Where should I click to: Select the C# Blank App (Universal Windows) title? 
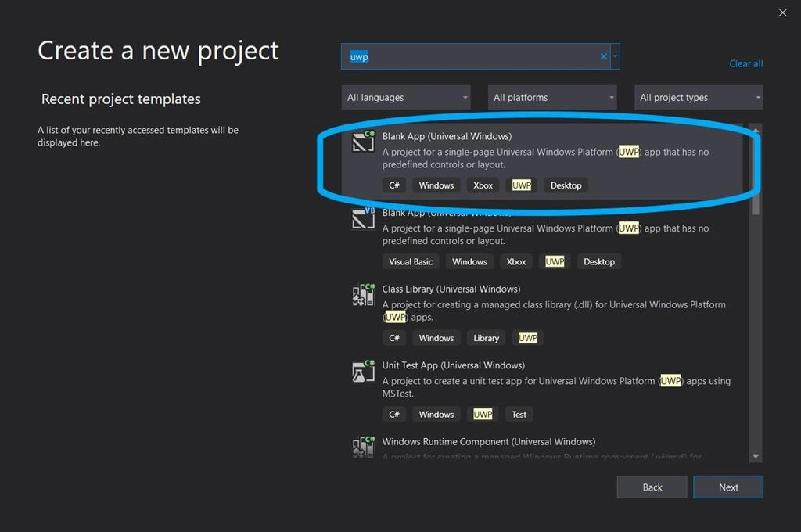pyautogui.click(x=447, y=136)
